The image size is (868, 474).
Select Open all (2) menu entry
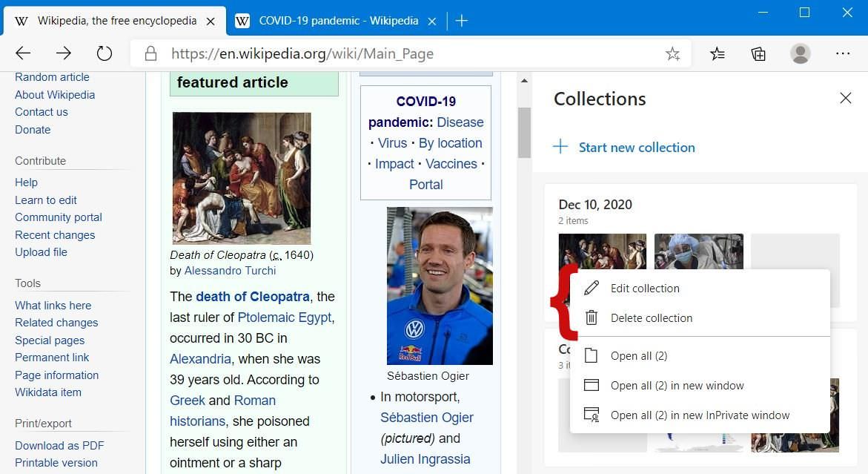coord(700,355)
